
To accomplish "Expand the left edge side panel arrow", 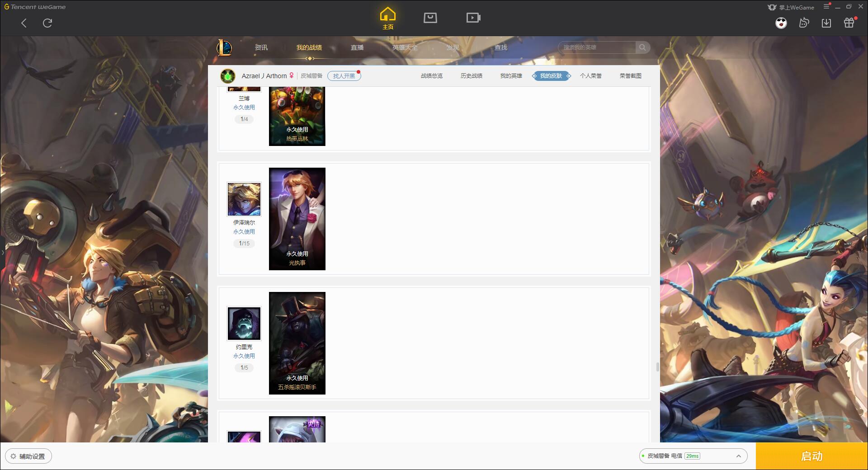I will (x=2, y=252).
